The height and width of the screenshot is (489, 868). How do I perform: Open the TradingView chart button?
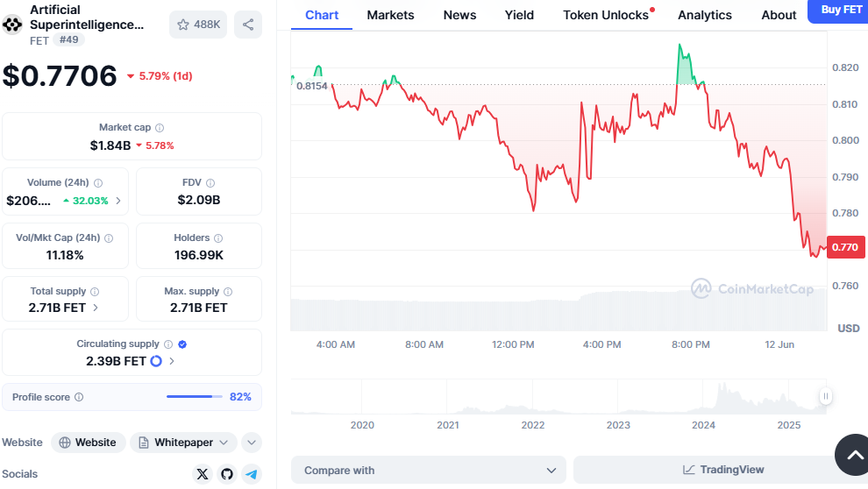point(722,471)
